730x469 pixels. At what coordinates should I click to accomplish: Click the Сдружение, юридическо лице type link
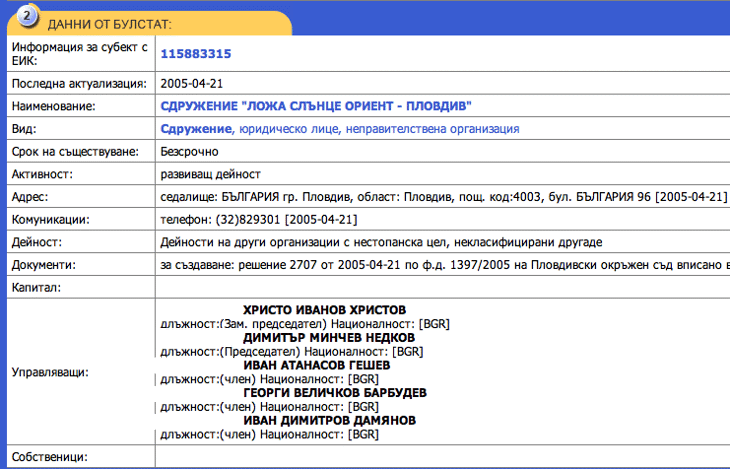coord(340,129)
